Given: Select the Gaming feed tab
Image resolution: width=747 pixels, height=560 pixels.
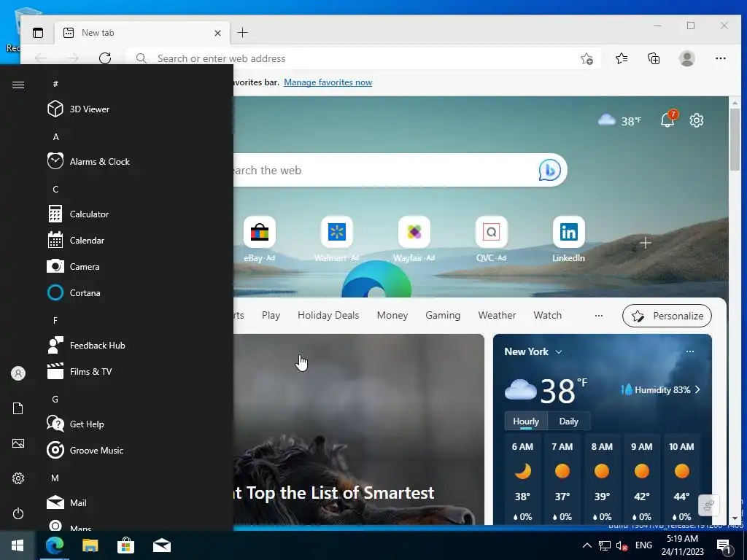Looking at the screenshot, I should pyautogui.click(x=443, y=315).
